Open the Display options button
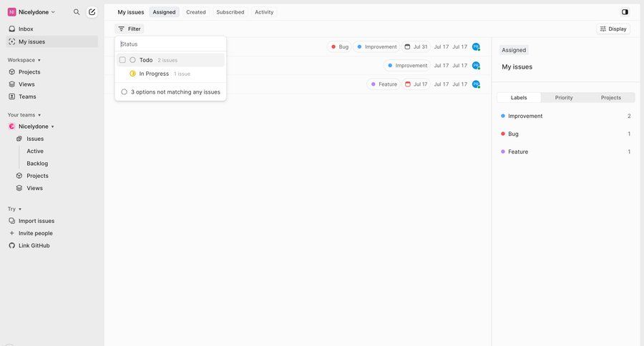The height and width of the screenshot is (346, 644). [x=613, y=29]
